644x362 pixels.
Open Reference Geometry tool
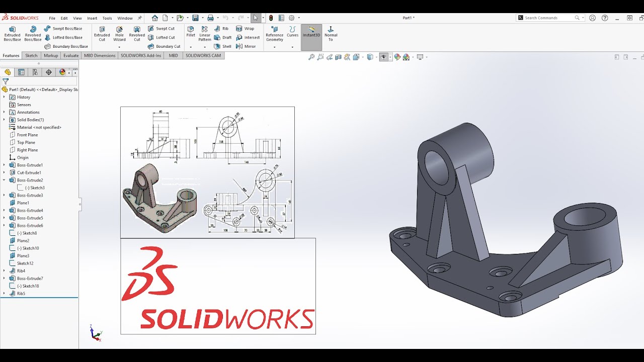(275, 34)
